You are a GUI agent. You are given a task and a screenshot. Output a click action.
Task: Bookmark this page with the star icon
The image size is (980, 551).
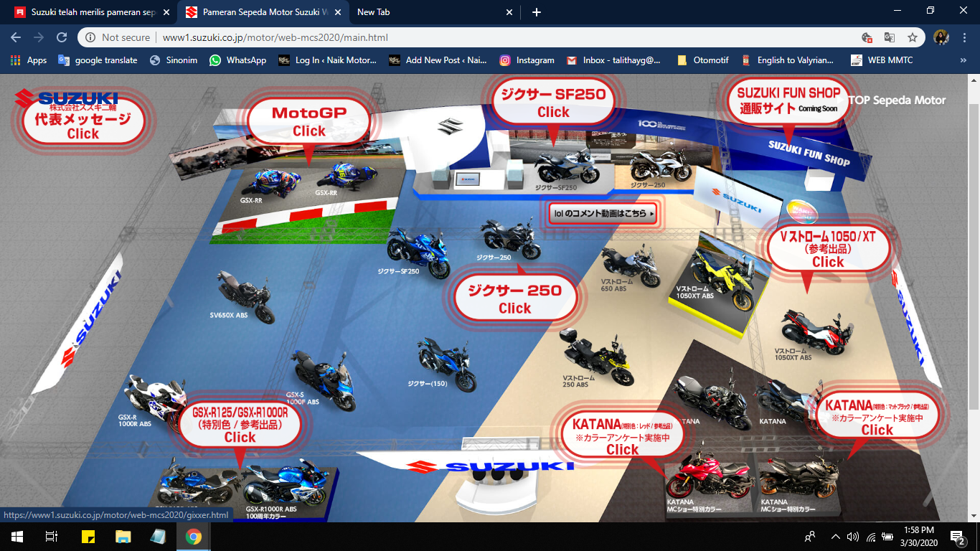(912, 37)
